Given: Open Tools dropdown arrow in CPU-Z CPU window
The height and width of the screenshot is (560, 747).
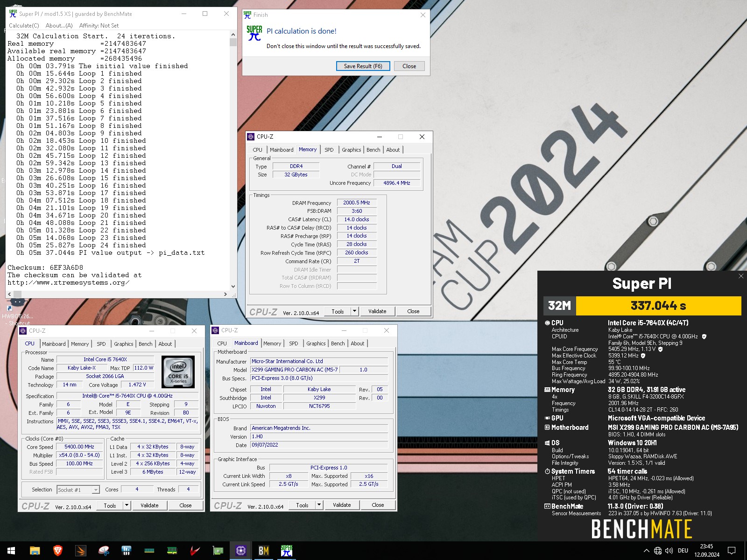Looking at the screenshot, I should (127, 505).
